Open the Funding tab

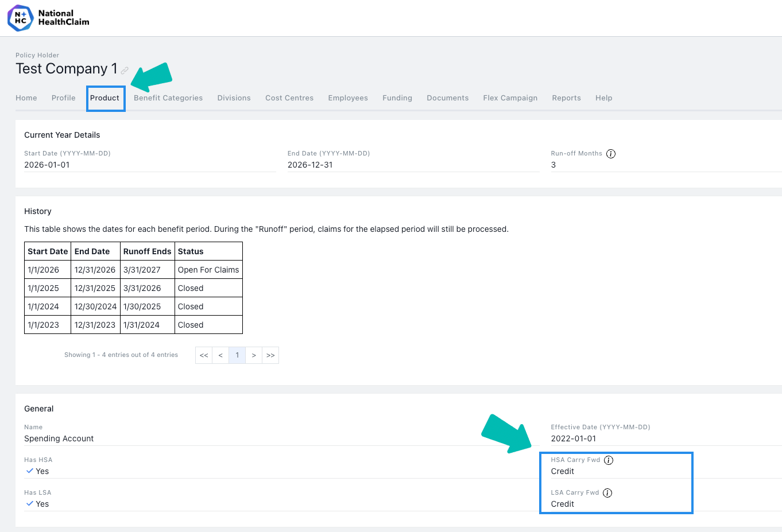(397, 98)
